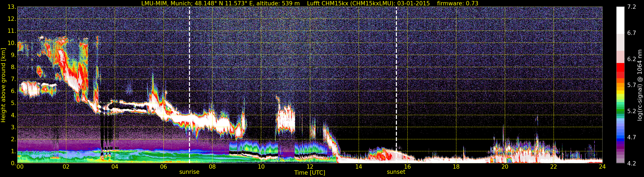Click the '3.' height axis tick label
This screenshot has width=644, height=177.
[13, 127]
